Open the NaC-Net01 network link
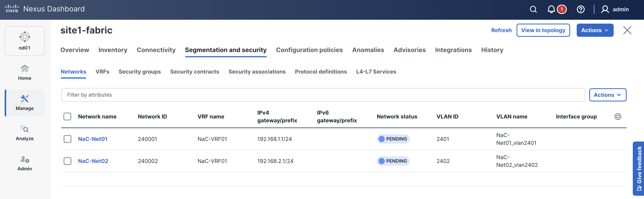Screen dimensions: 644x199 pyautogui.click(x=93, y=139)
